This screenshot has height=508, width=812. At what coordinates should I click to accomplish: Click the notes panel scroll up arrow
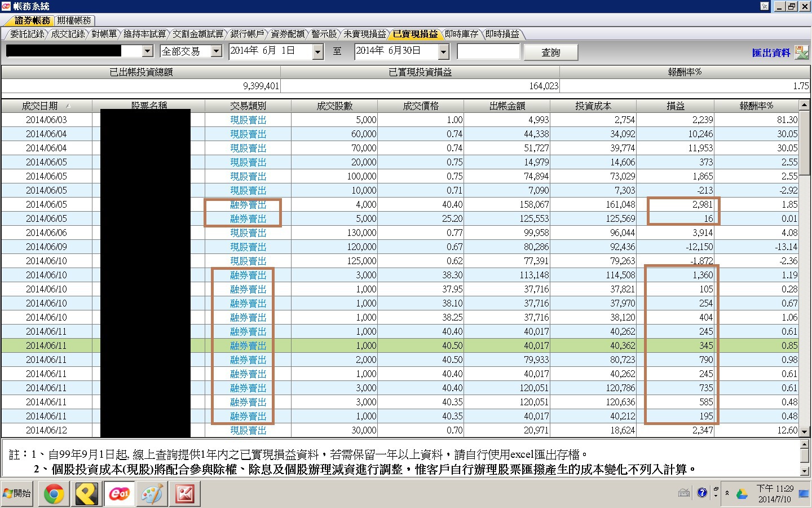(805, 445)
